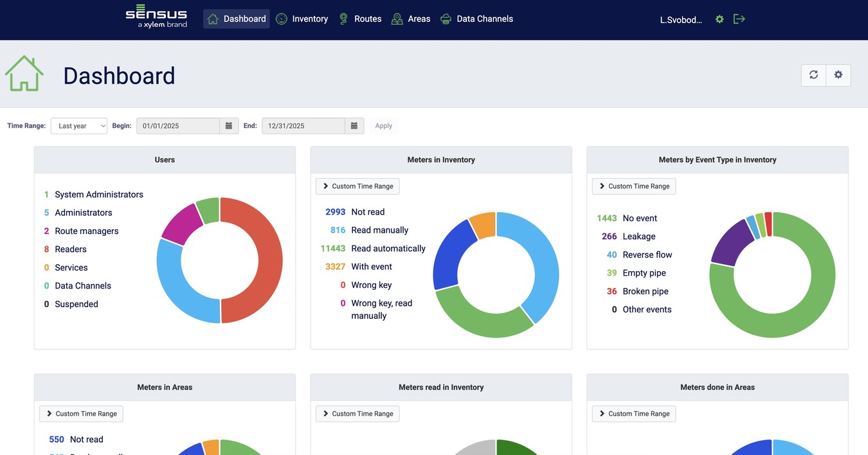Expand Custom Time Range in Meters read in Inventory
The height and width of the screenshot is (455, 868).
point(357,414)
